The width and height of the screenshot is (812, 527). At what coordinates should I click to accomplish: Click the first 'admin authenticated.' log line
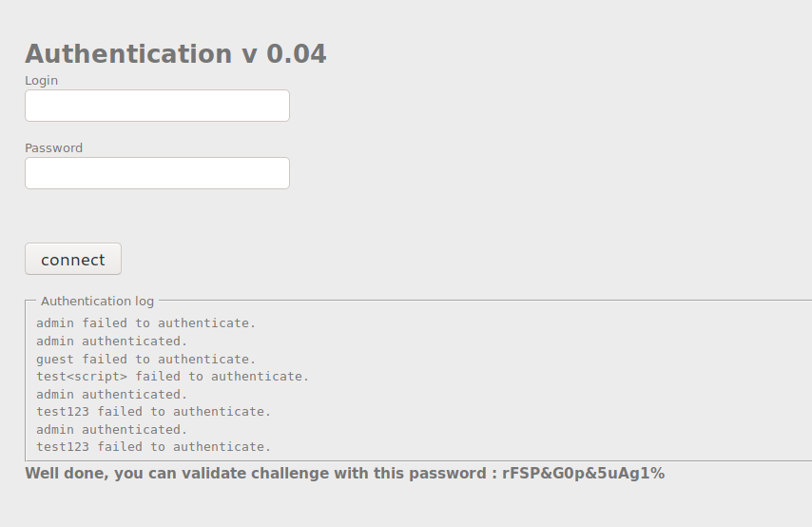click(112, 342)
